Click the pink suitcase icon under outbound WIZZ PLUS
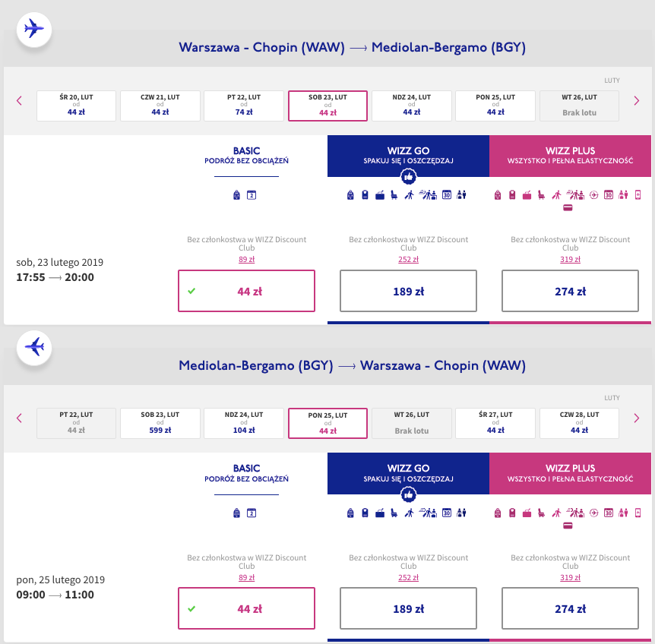Screen dimensions: 655x644 (527, 195)
